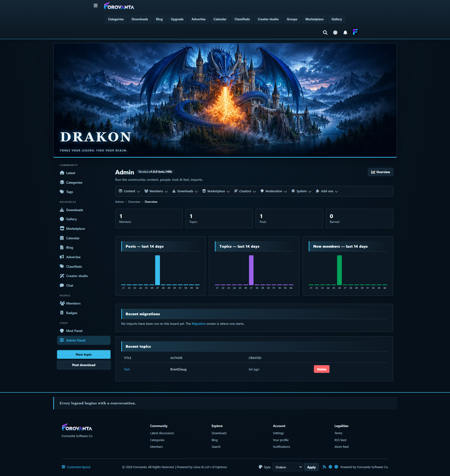Image resolution: width=450 pixels, height=476 pixels.
Task: Open the notifications bell
Action: click(345, 32)
